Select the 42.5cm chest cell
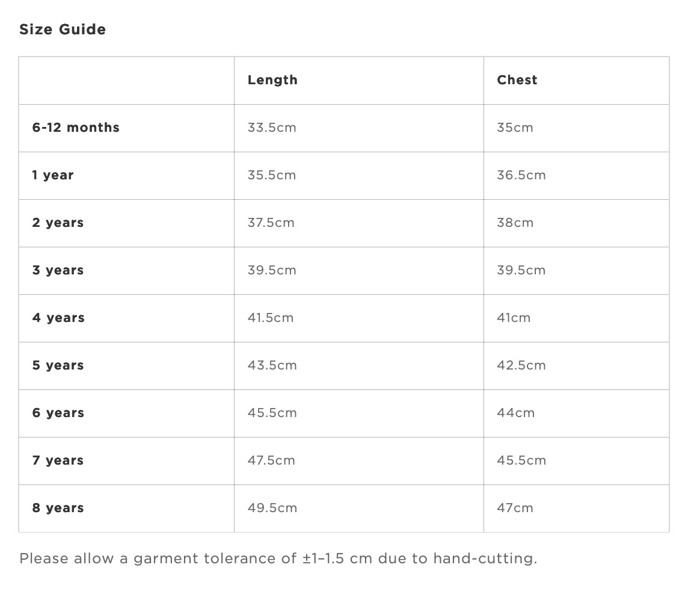Viewport: 700px width, 597px height. (576, 366)
